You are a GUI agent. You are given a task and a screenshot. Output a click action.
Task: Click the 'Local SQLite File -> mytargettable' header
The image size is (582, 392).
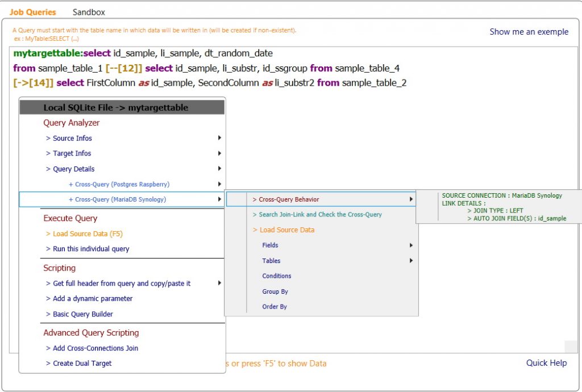(x=122, y=107)
